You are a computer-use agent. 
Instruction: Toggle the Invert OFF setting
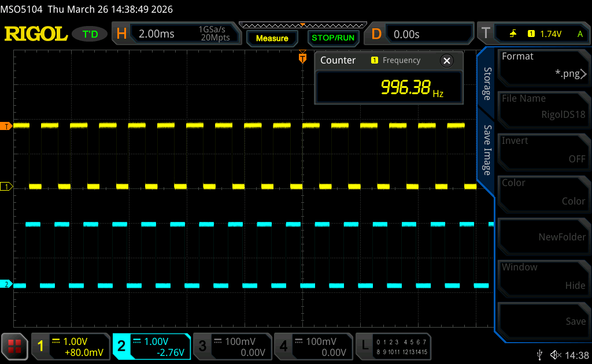pyautogui.click(x=543, y=150)
